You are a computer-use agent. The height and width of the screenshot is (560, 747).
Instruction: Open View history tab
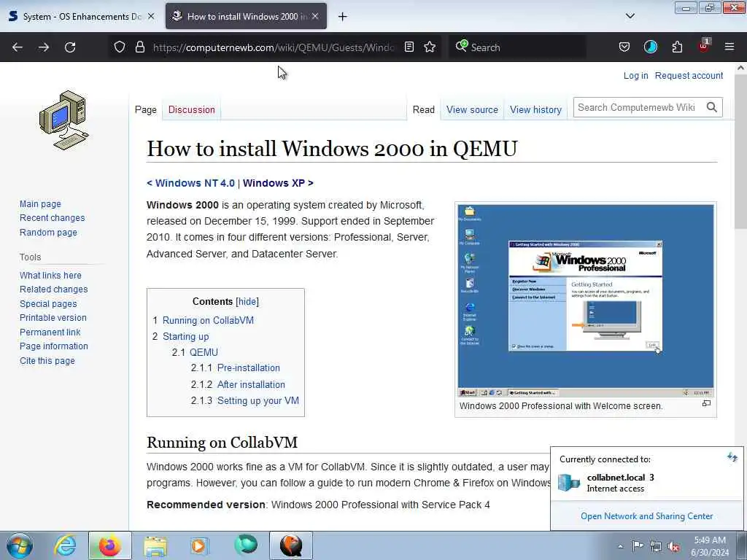coord(535,110)
